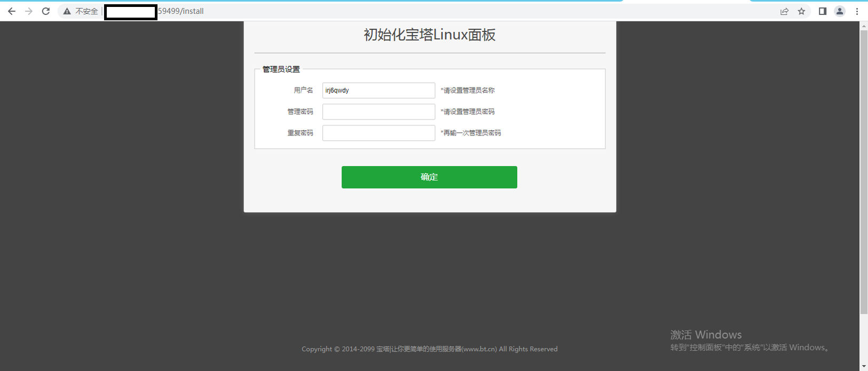Click the 初始化宝塔Linux面板 heading

click(430, 35)
